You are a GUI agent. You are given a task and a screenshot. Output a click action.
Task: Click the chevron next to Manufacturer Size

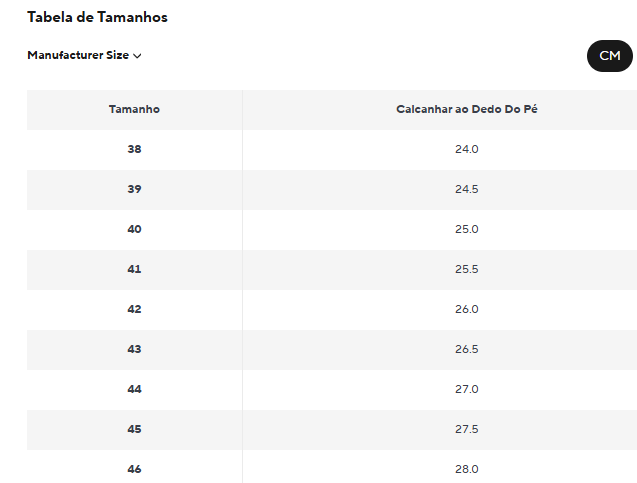pos(137,56)
